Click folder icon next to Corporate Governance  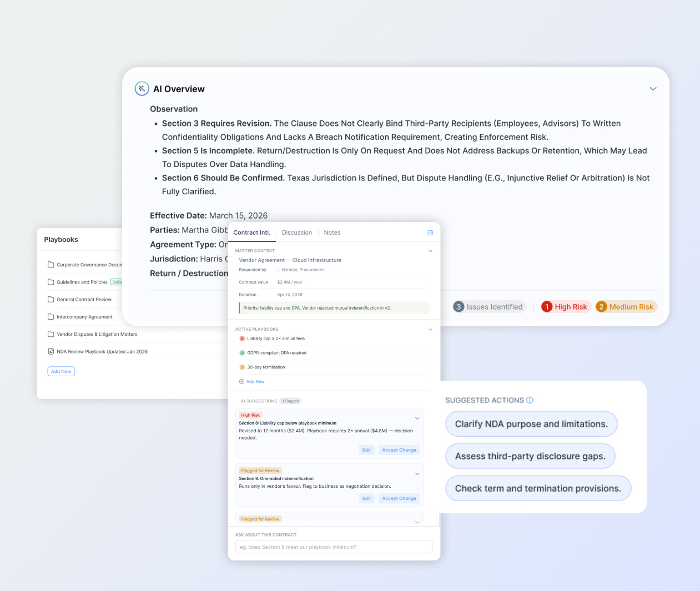[51, 265]
